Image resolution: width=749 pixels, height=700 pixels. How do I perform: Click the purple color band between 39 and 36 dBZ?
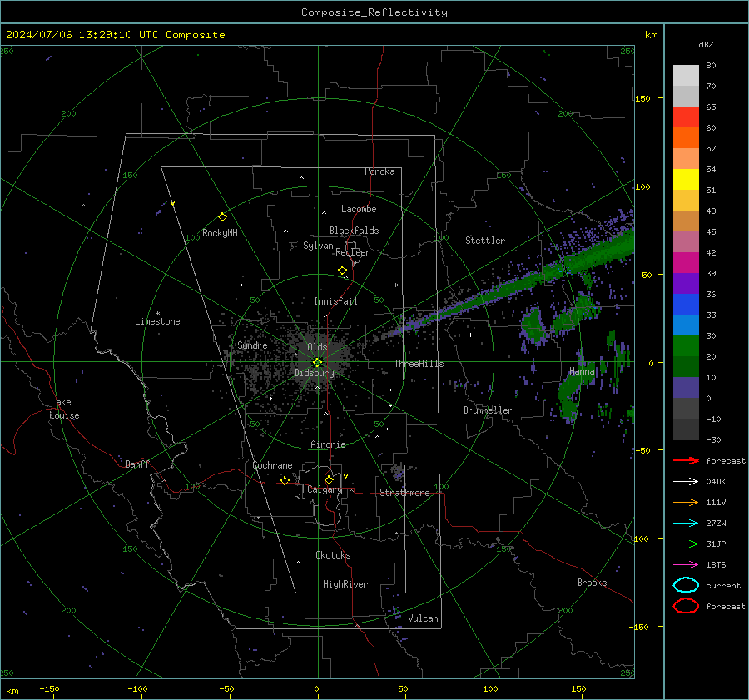(x=686, y=284)
